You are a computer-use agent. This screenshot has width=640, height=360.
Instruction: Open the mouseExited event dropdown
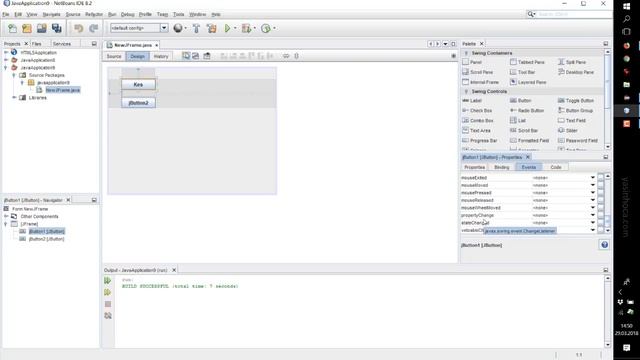point(593,178)
